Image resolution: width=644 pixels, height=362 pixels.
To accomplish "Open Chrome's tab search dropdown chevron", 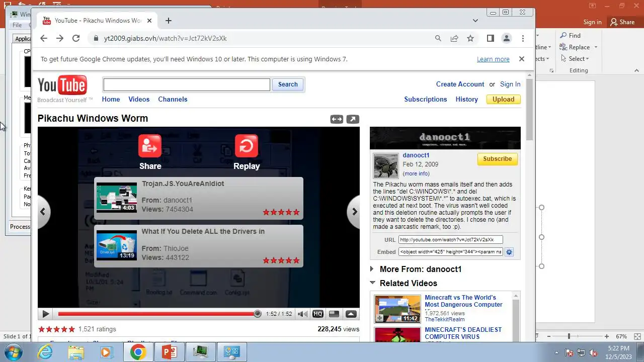I will click(x=475, y=21).
